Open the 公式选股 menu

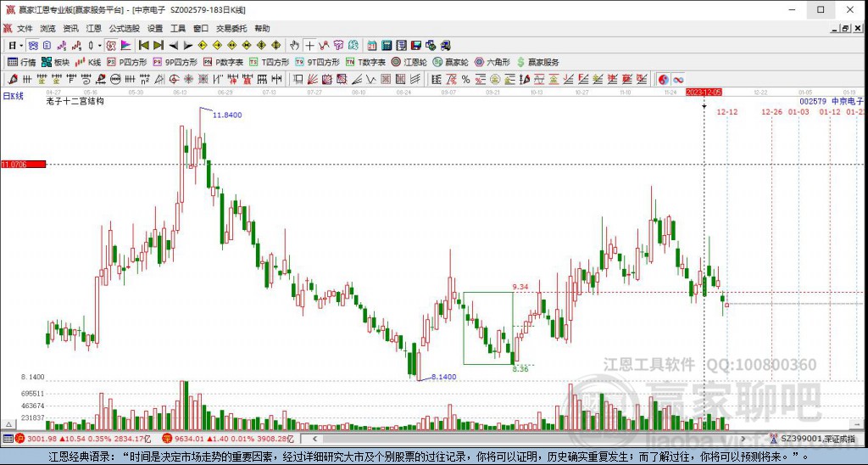124,28
